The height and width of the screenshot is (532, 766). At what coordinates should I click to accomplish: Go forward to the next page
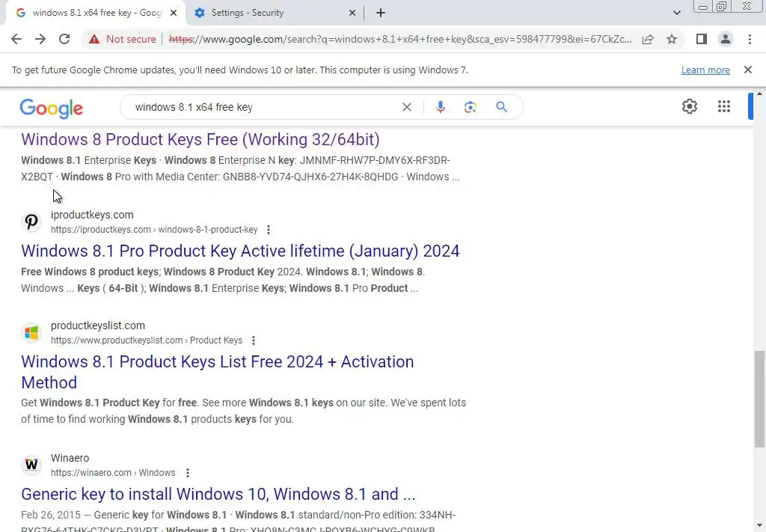point(40,39)
